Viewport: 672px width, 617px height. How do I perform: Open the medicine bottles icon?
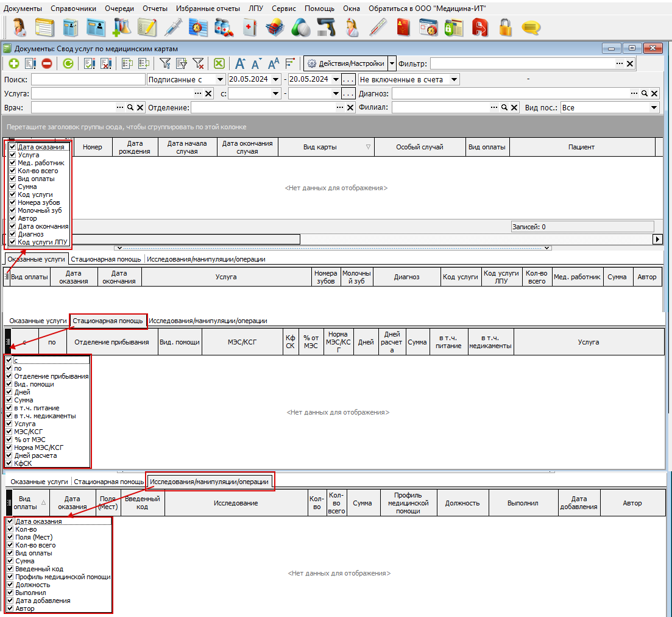pyautogui.click(x=224, y=28)
